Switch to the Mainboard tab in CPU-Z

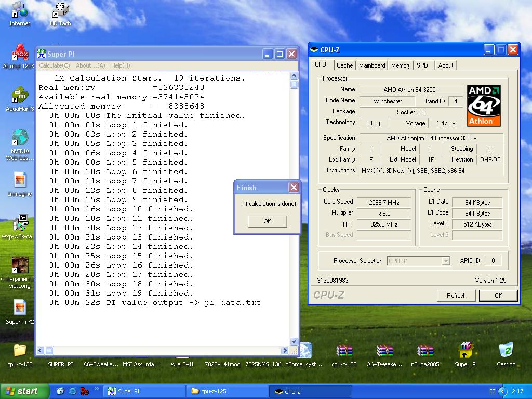click(372, 65)
